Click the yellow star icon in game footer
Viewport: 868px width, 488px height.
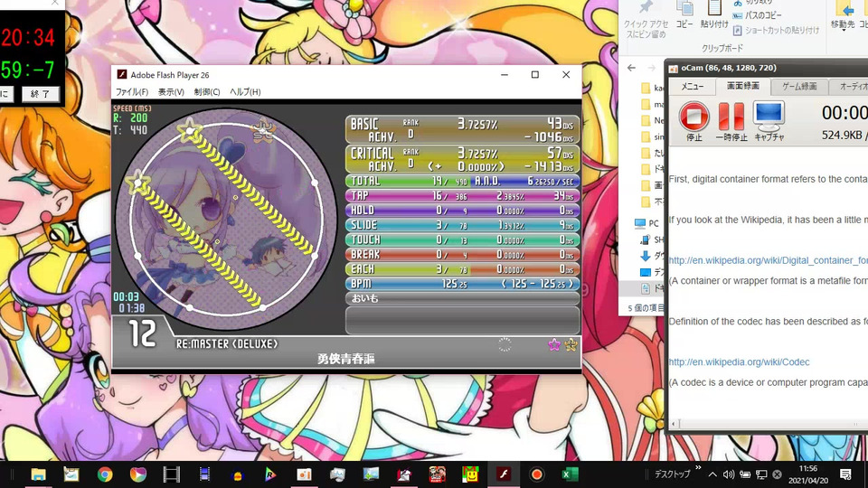tap(571, 344)
